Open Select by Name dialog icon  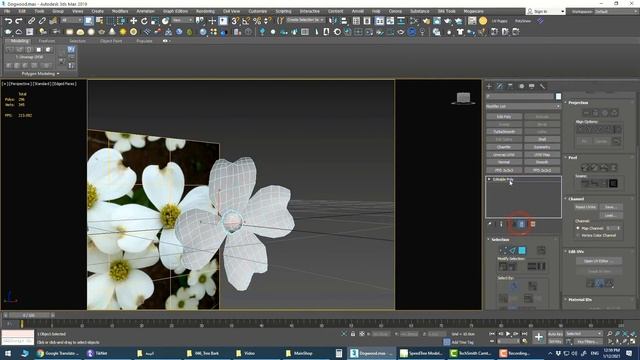[x=100, y=20]
